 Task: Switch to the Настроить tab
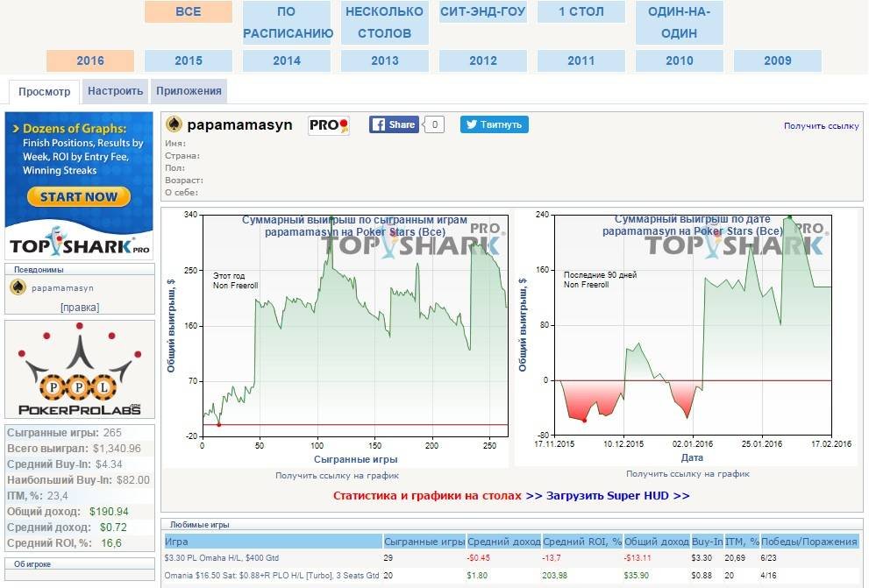tap(116, 91)
